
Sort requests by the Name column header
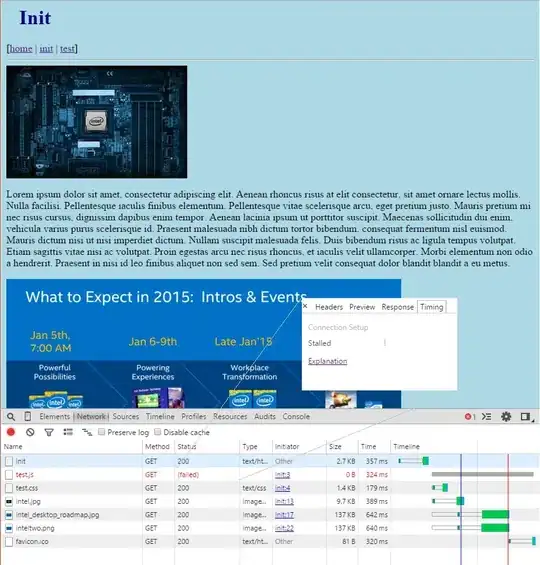coord(72,446)
